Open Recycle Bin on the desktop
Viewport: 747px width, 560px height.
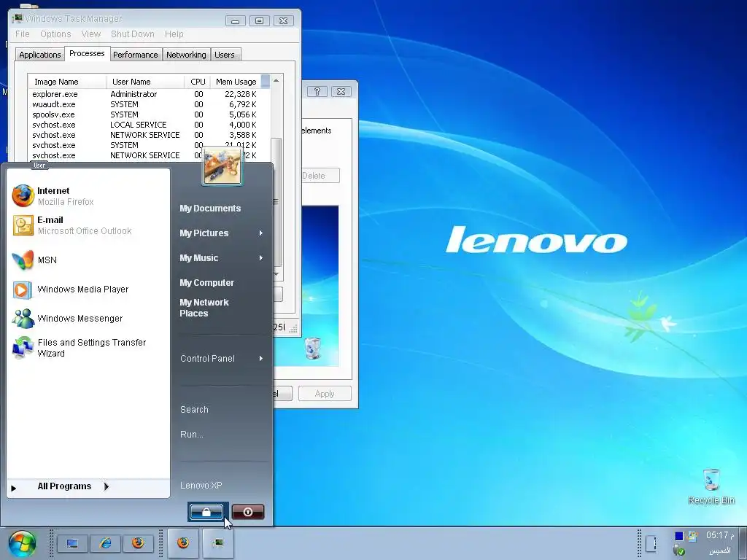click(711, 486)
